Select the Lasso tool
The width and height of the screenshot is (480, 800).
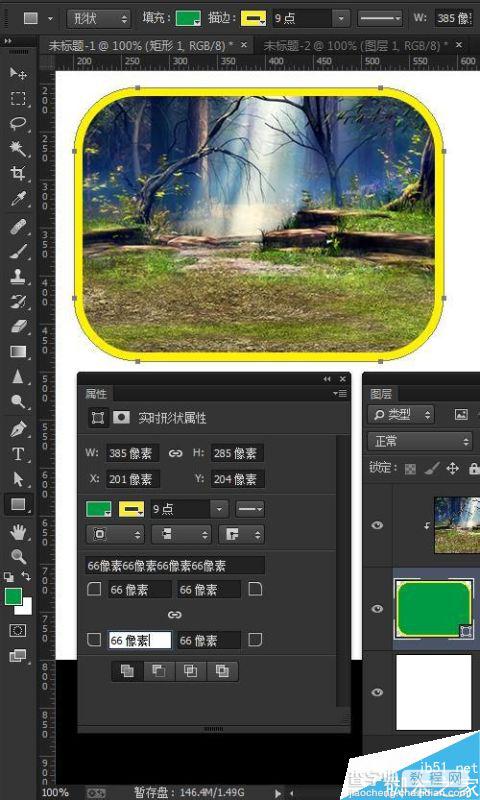pos(18,123)
